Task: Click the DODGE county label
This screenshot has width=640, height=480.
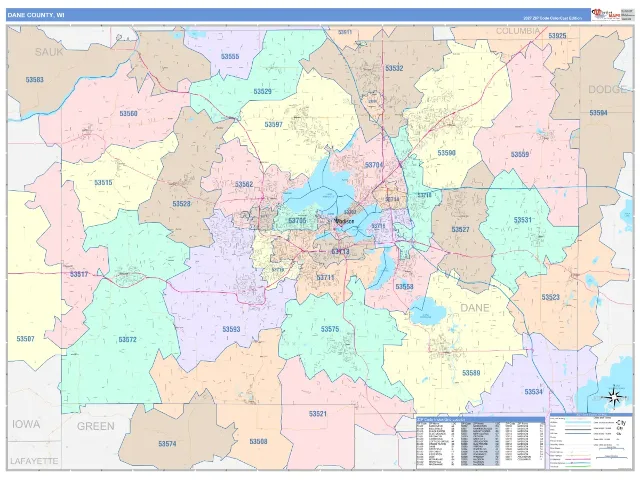Action: pos(607,89)
